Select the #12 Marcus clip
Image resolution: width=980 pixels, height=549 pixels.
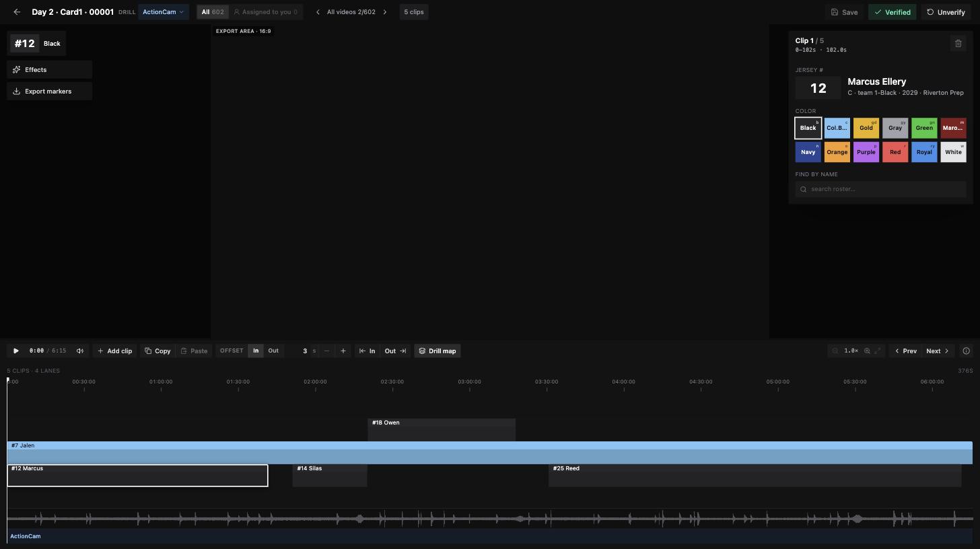tap(137, 475)
